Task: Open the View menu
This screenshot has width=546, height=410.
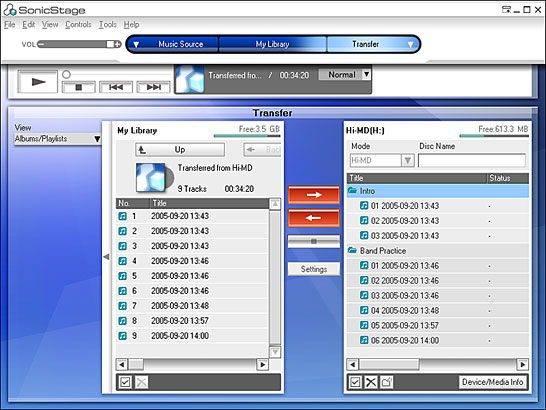Action: 50,24
